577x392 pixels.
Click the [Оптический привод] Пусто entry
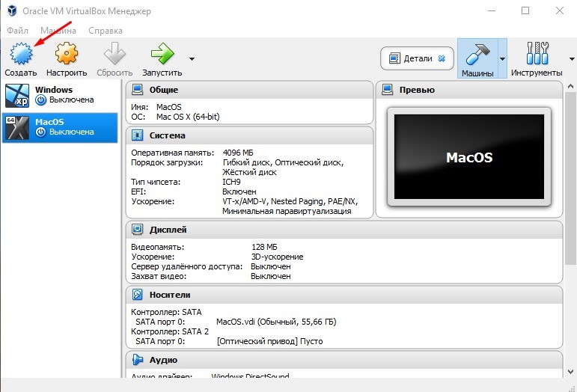pyautogui.click(x=258, y=341)
